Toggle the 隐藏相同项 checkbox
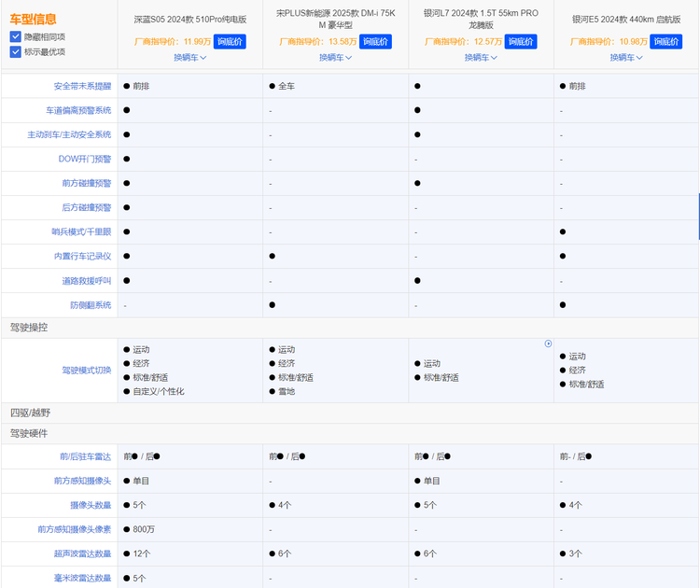Viewport: 700px width, 588px height. (x=16, y=36)
